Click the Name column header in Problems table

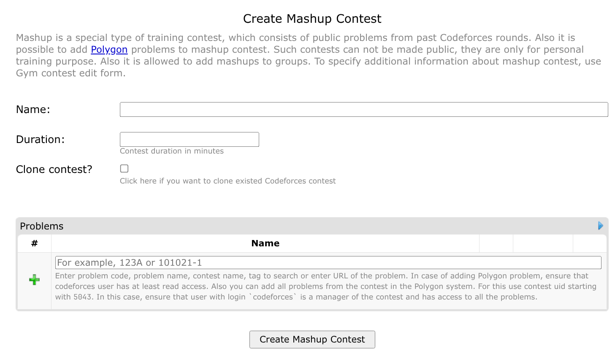(265, 243)
